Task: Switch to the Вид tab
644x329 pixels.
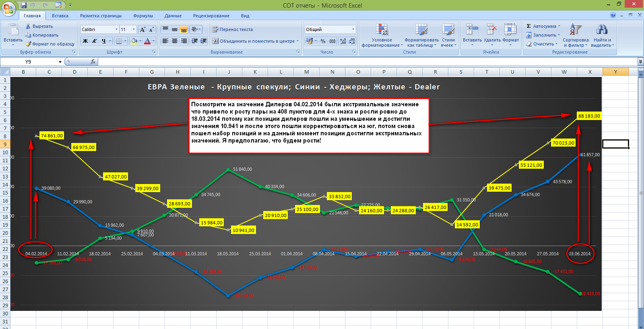Action: [x=245, y=16]
